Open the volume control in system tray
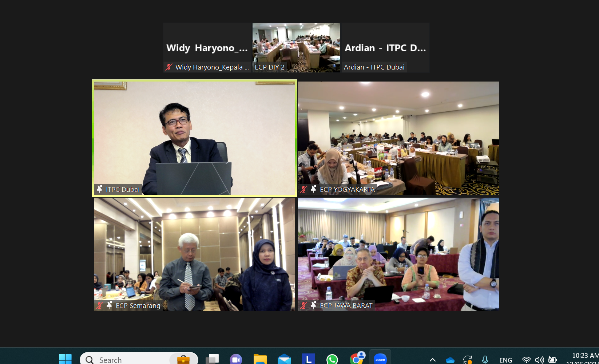The image size is (599, 364). pyautogui.click(x=539, y=360)
